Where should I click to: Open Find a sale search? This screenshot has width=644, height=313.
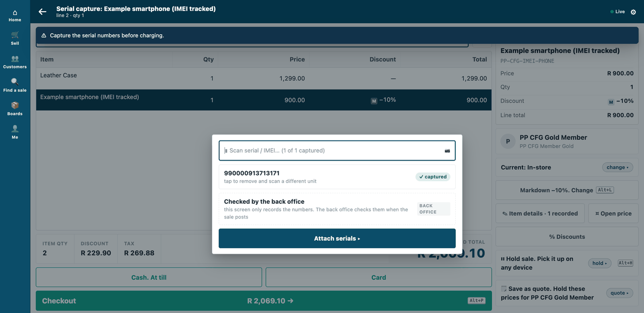15,86
